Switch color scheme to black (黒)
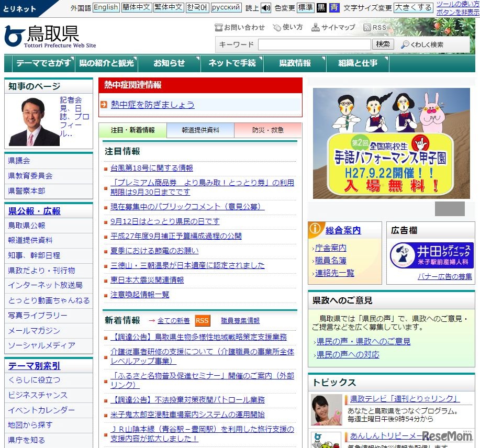Viewport: 480px width, 448px height. pos(321,8)
